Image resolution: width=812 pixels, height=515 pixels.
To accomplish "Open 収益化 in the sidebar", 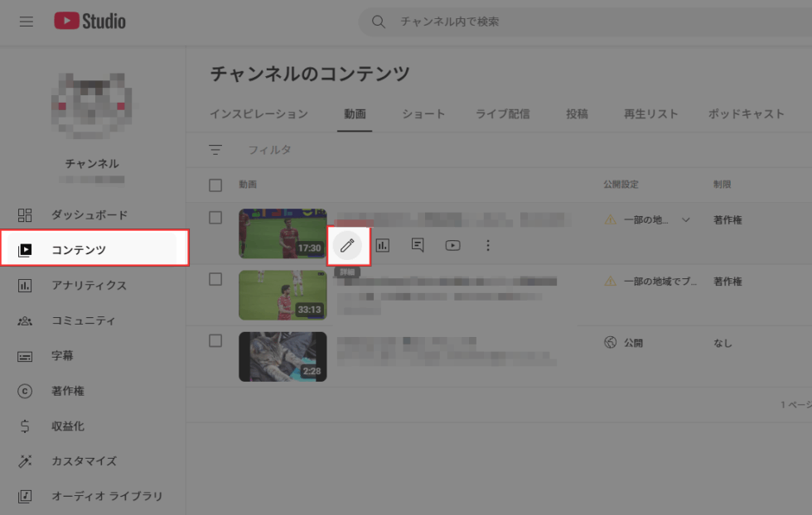I will [67, 426].
